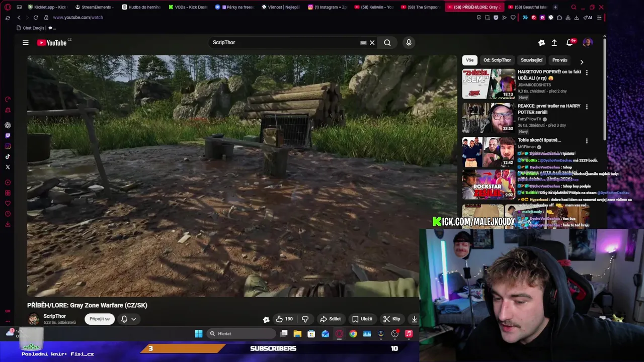The height and width of the screenshot is (362, 644).
Task: Start voice search with the microphone icon
Action: [x=409, y=43]
